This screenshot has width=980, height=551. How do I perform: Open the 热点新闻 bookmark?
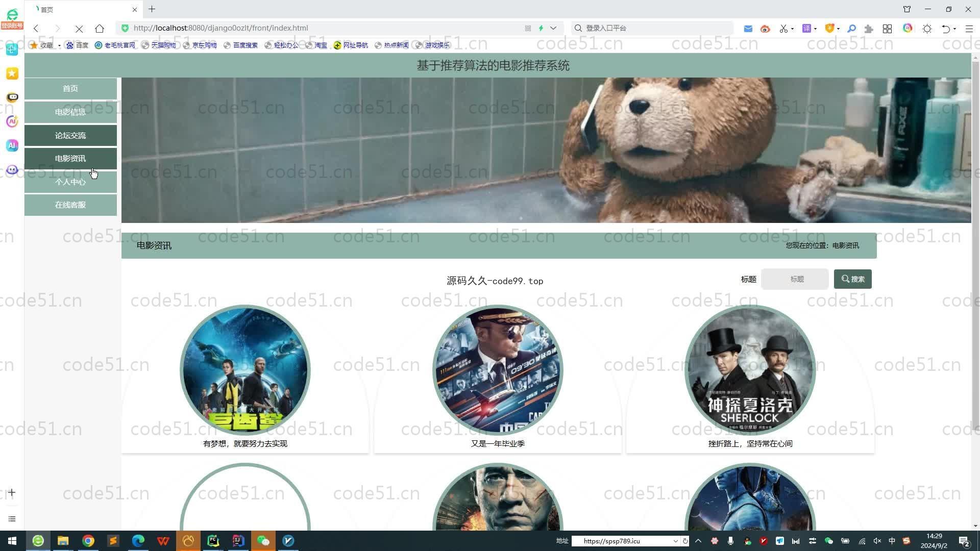[x=391, y=45]
